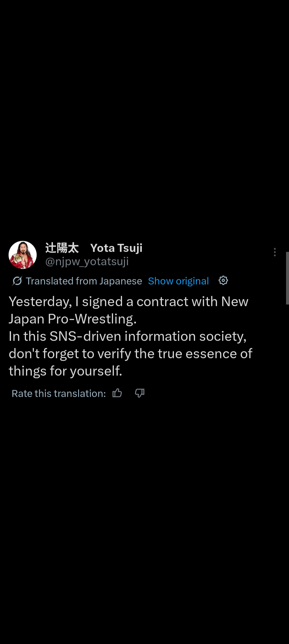Click the word "verify" in the post
This screenshot has width=289, height=644.
pos(114,354)
